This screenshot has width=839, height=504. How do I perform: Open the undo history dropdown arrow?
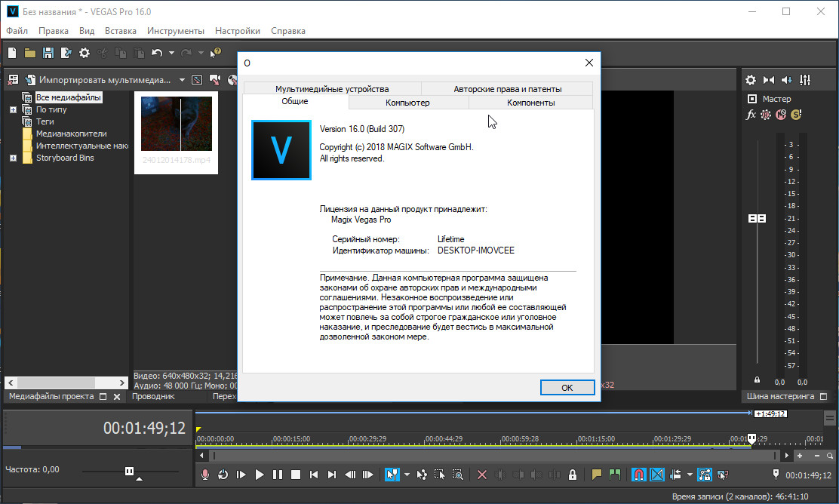pyautogui.click(x=171, y=53)
